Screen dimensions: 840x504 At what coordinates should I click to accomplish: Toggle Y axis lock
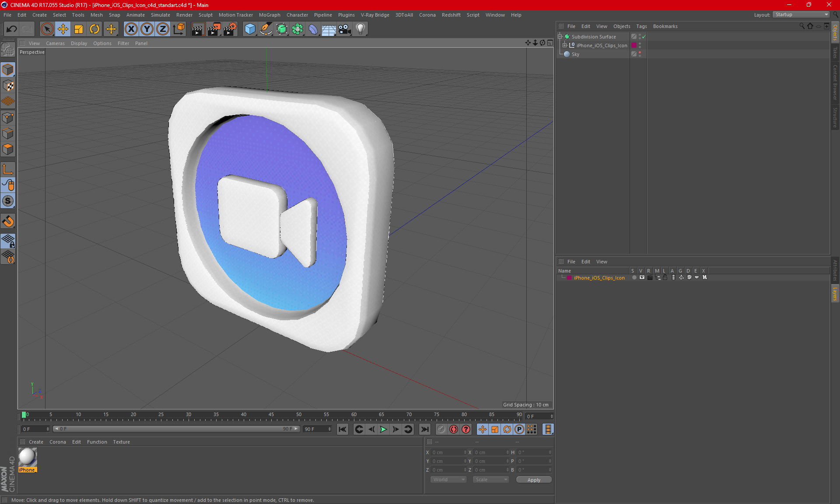tap(147, 29)
